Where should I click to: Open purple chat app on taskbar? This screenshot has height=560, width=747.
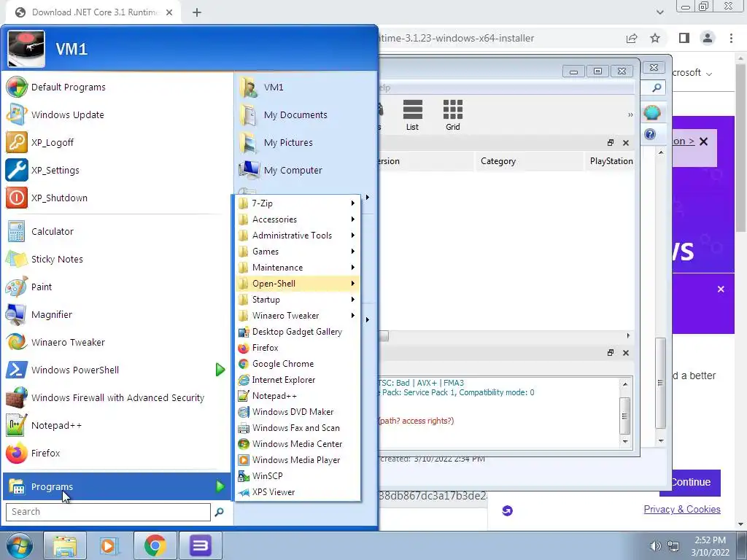[x=200, y=545]
